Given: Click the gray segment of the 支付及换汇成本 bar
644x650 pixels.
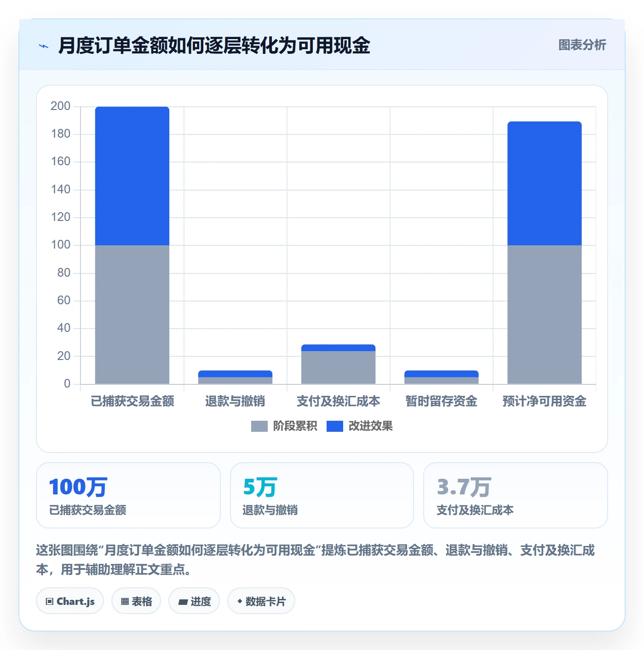Looking at the screenshot, I should (x=338, y=367).
